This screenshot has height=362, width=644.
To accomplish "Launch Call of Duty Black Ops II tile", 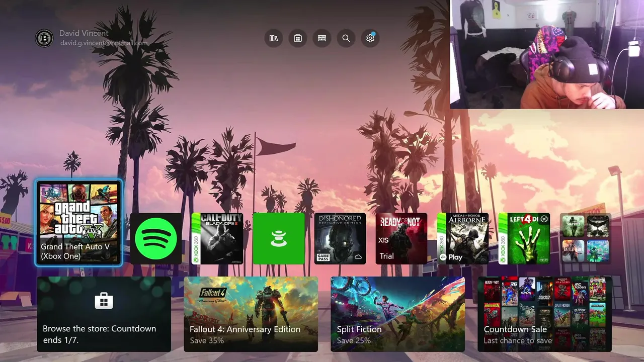I will (217, 238).
